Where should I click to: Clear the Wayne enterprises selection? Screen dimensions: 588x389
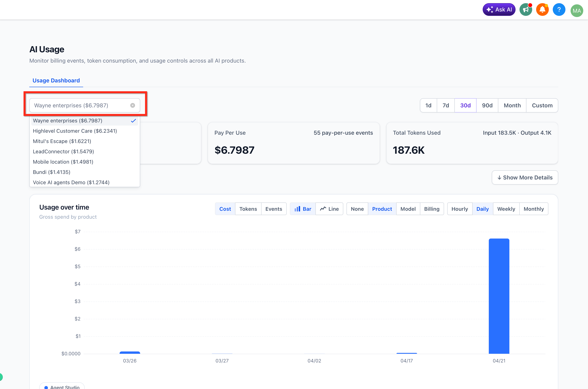click(133, 105)
